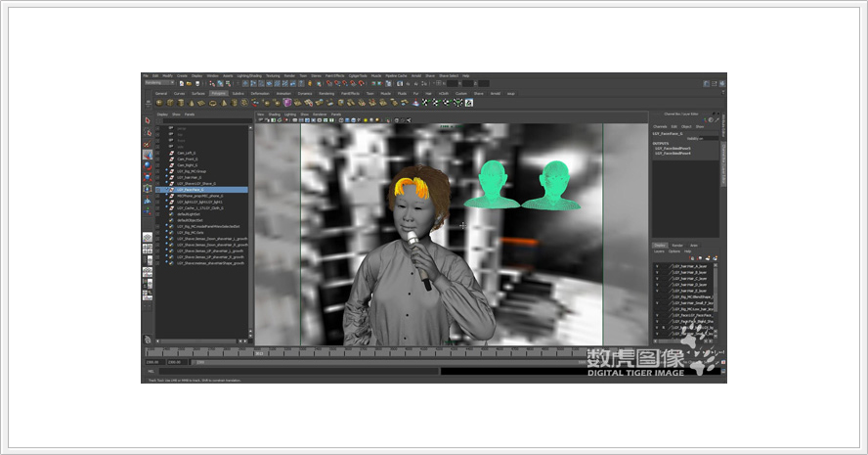Select the Scale tool in toolbox
Screen dimensions: 868x455
148,177
